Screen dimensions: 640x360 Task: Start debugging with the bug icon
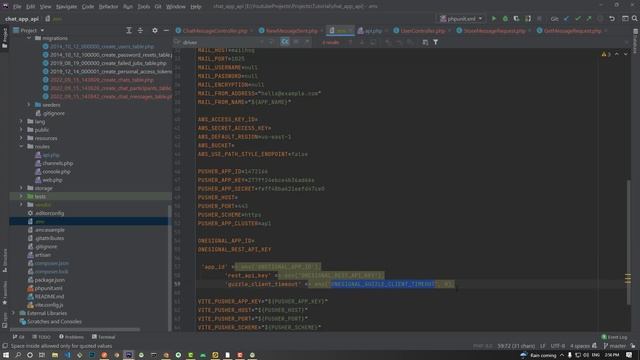(505, 18)
